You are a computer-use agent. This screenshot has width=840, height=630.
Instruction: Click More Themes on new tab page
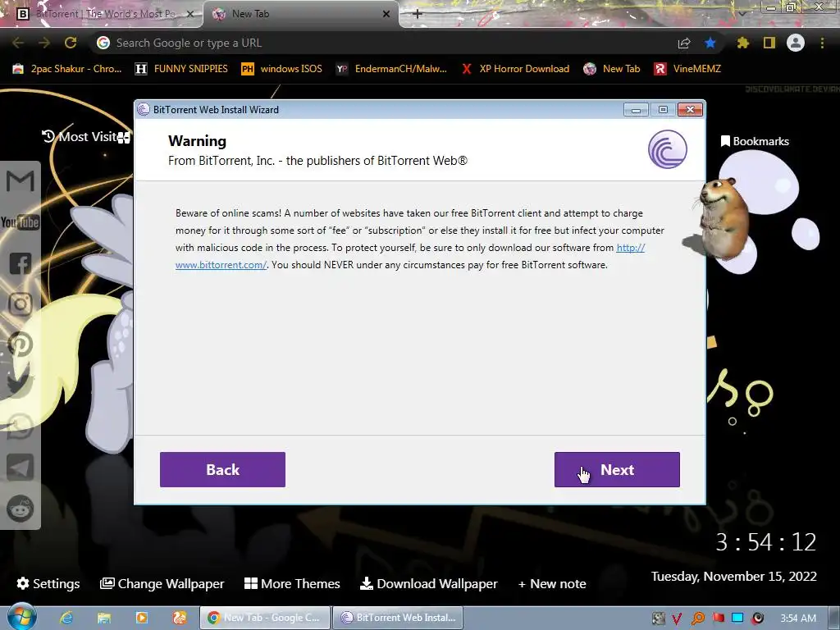292,583
